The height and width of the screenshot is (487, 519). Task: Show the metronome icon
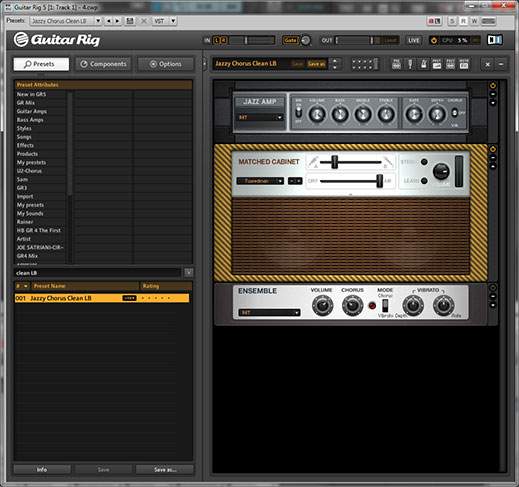423,64
